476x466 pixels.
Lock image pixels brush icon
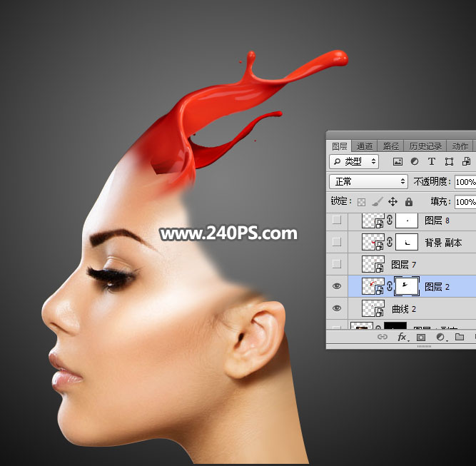pyautogui.click(x=377, y=201)
